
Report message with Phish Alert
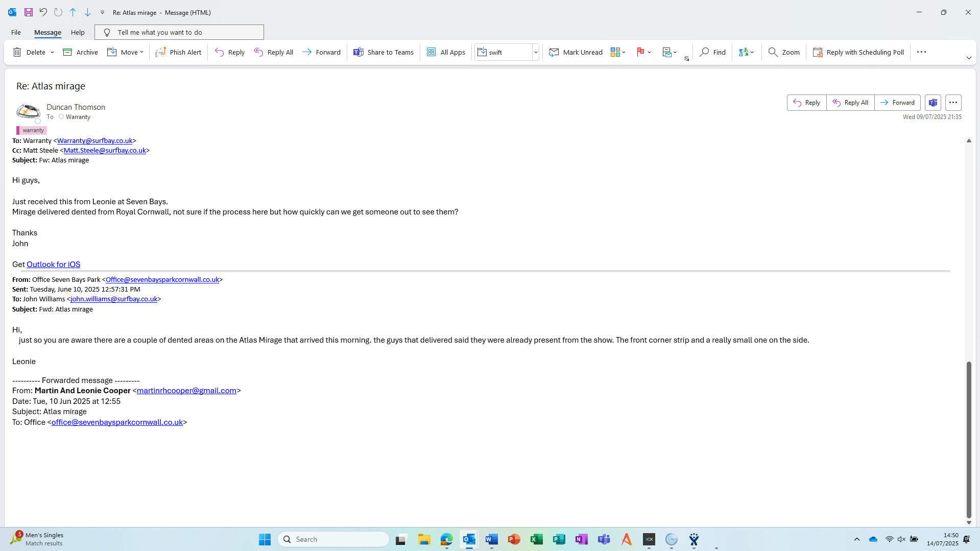[x=178, y=52]
